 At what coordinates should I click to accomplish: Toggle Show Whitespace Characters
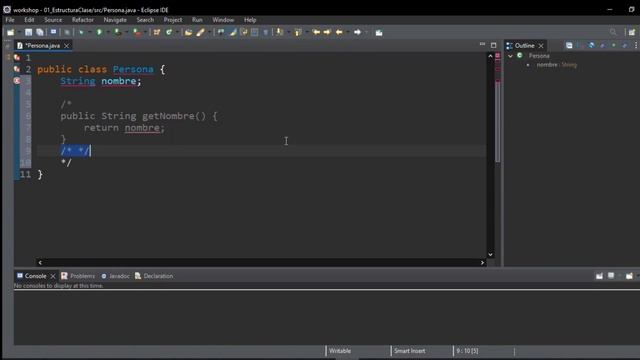click(x=265, y=32)
